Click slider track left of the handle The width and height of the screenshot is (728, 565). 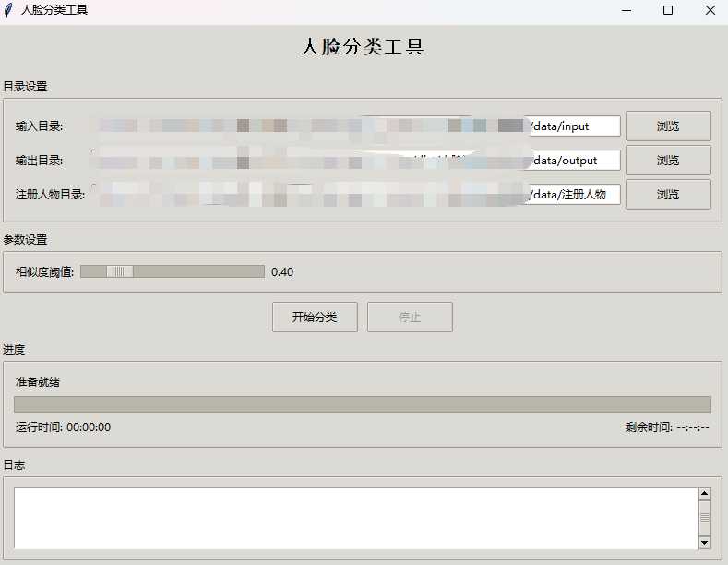click(x=92, y=271)
